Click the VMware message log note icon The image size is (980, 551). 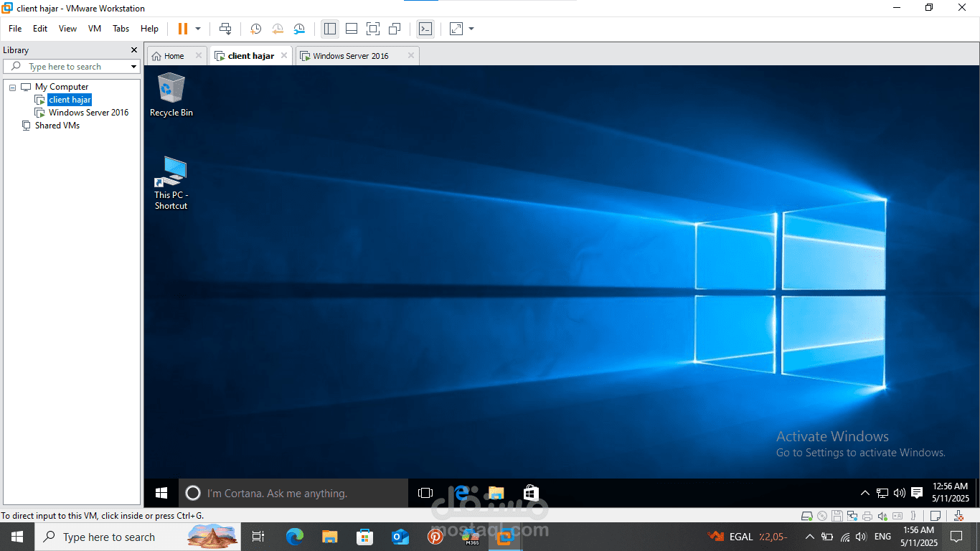coord(936,516)
